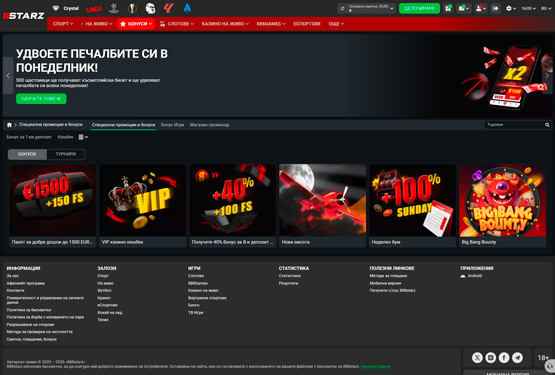
Task: Go to next banner slide
Action: pos(547,75)
